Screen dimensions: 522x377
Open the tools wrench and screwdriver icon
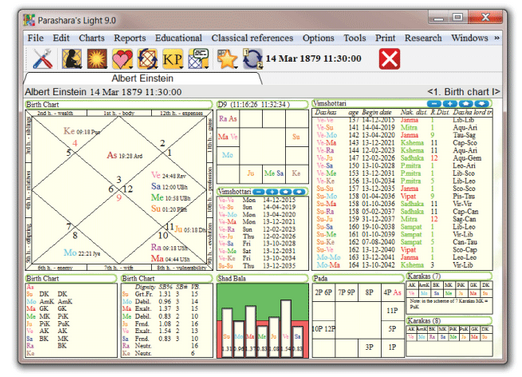[x=42, y=59]
